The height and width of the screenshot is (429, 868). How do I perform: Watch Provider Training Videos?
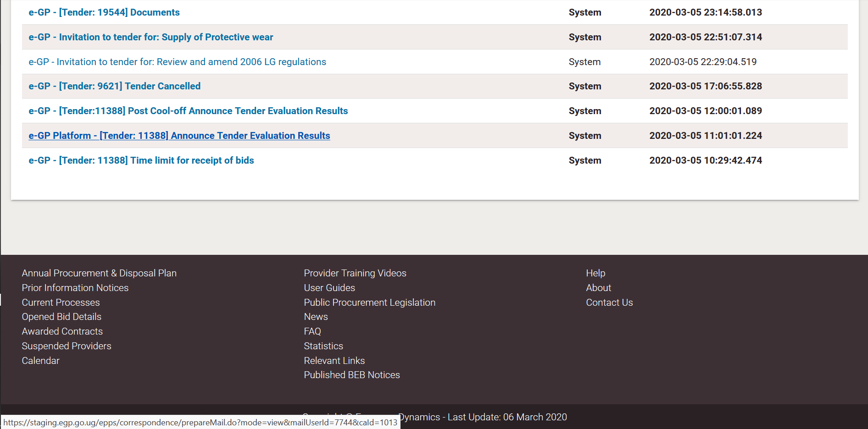355,273
